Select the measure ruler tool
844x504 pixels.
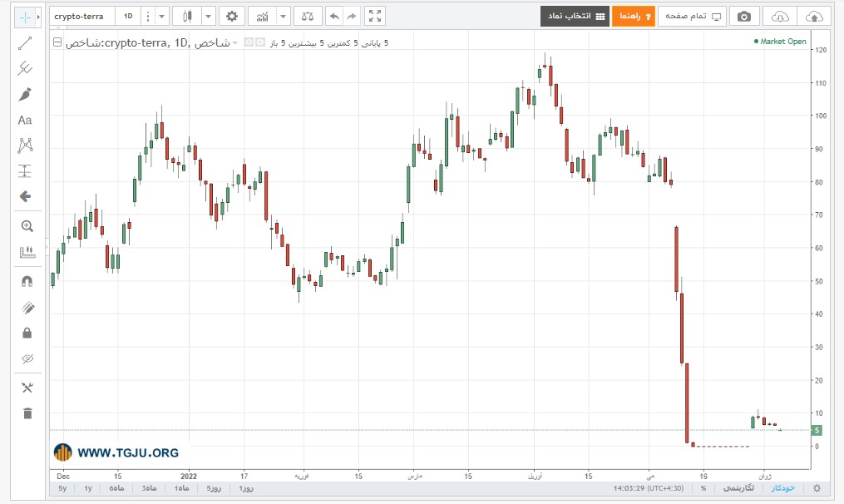[x=27, y=252]
